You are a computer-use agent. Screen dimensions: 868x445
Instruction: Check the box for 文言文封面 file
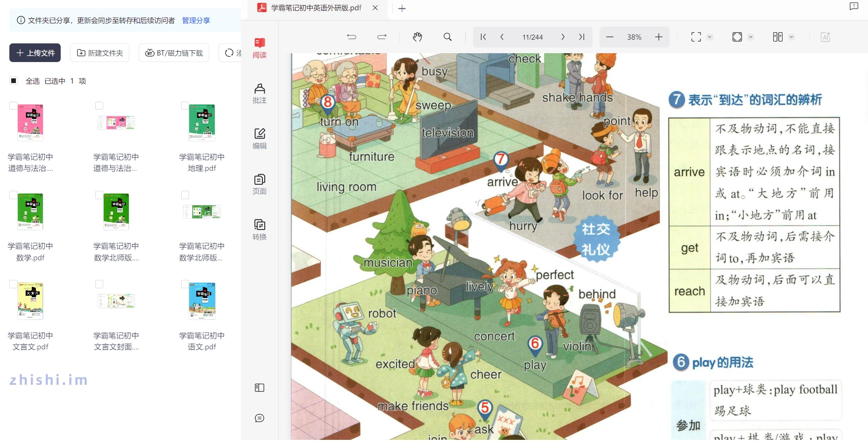[99, 284]
